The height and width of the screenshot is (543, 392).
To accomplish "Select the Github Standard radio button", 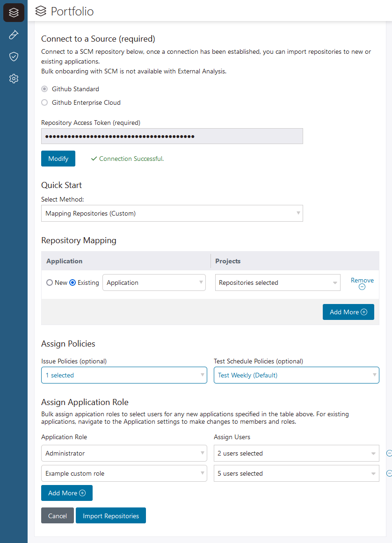I will [44, 89].
